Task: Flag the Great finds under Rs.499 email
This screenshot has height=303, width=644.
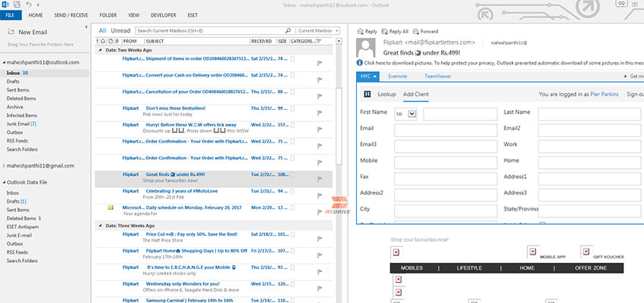Action: (320, 179)
